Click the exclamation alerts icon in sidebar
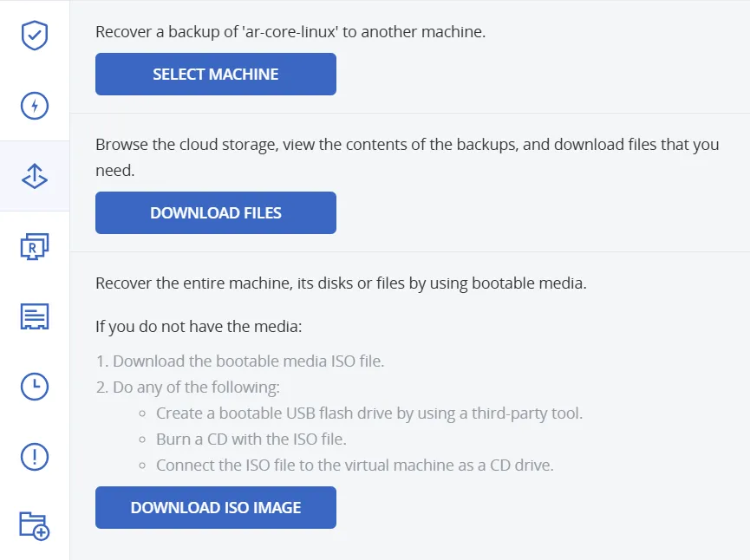This screenshot has height=560, width=750. 34,457
